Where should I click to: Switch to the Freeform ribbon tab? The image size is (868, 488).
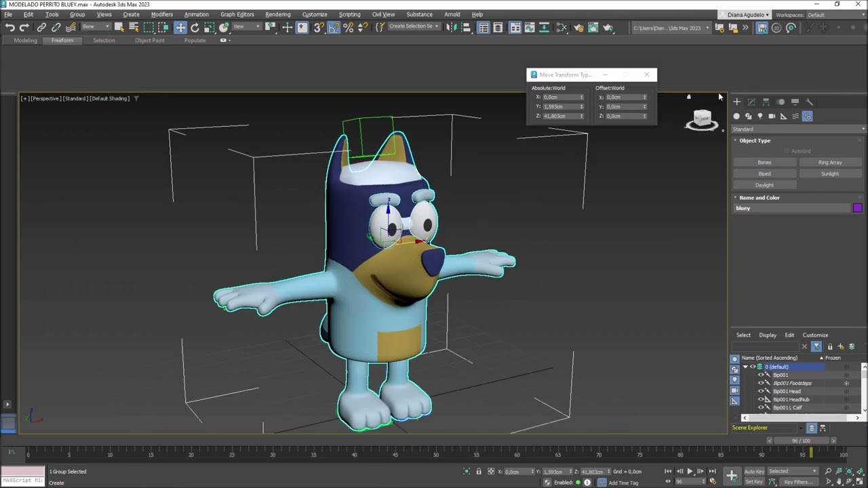point(62,40)
